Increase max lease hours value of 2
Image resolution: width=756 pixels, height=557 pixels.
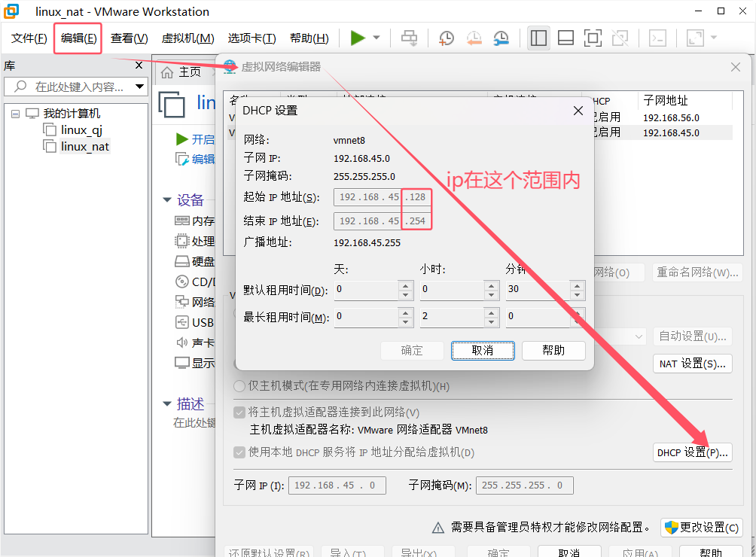coord(491,312)
